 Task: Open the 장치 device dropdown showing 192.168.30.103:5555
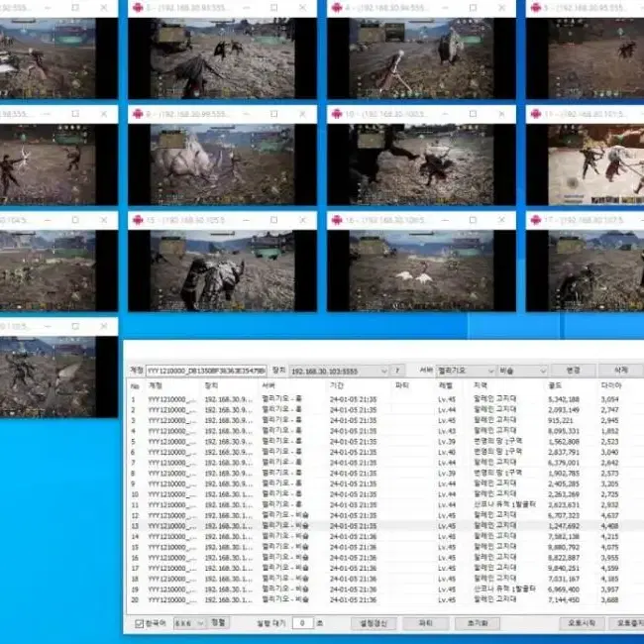(339, 371)
